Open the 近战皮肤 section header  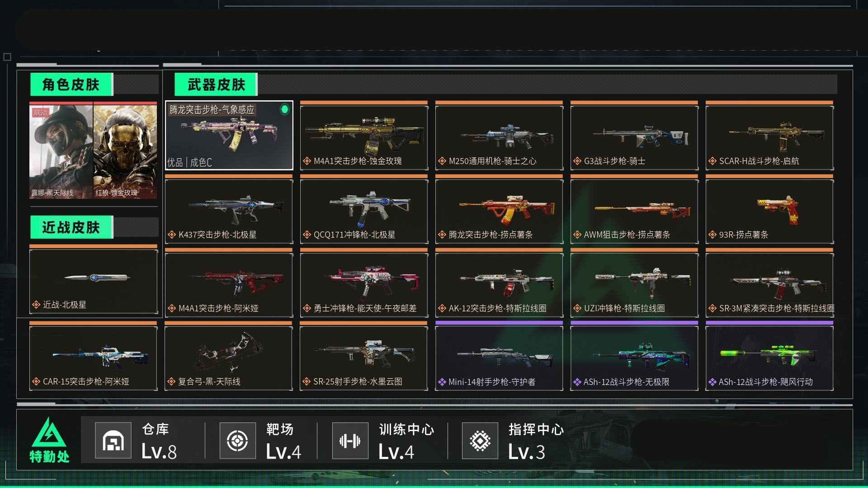[71, 227]
